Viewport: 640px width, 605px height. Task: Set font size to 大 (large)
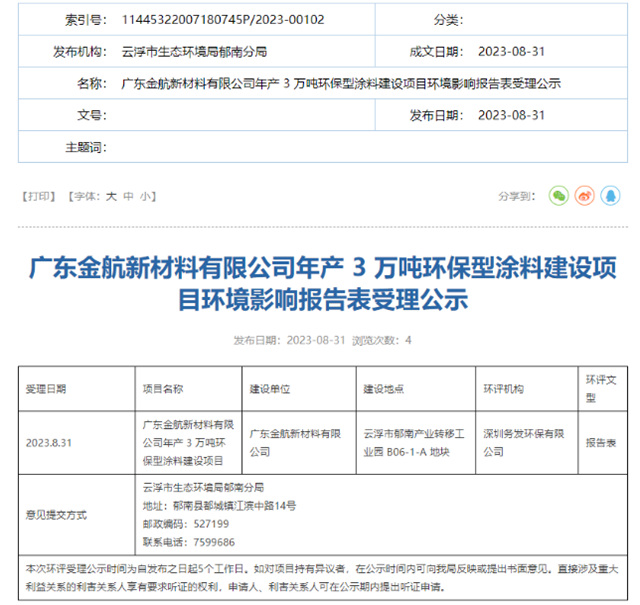click(x=111, y=196)
